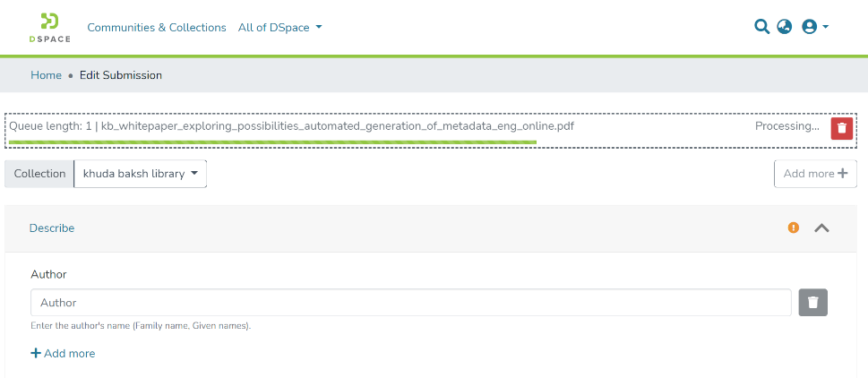The image size is (868, 378).
Task: Click the Processing status text
Action: (786, 126)
